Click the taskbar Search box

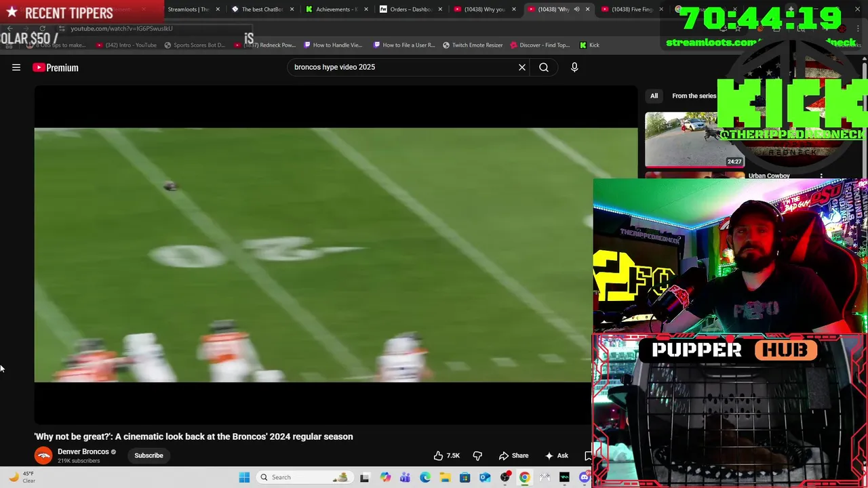tap(304, 477)
